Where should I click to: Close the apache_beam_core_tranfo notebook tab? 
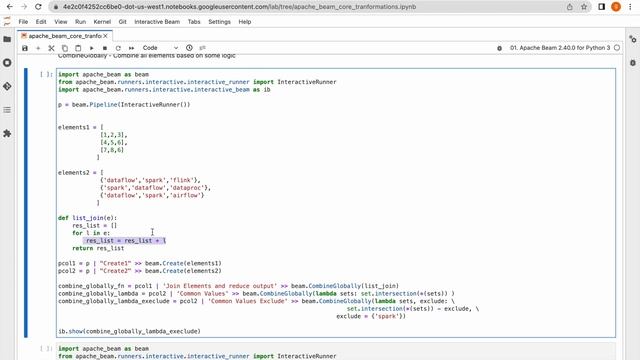point(105,36)
